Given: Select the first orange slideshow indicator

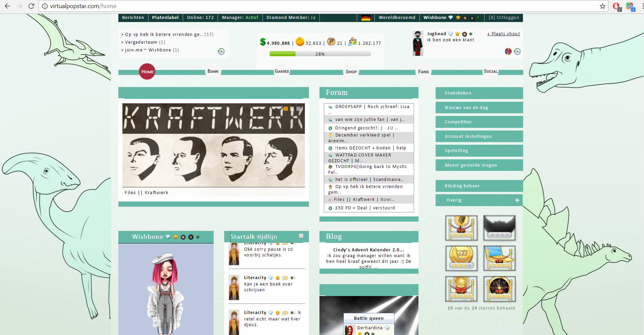Looking at the screenshot, I should [x=286, y=109].
